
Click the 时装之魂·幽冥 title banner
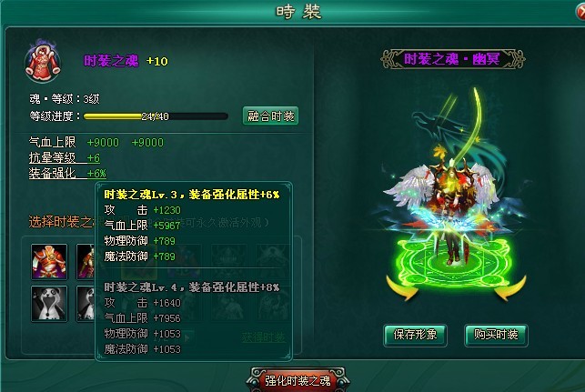(x=452, y=59)
